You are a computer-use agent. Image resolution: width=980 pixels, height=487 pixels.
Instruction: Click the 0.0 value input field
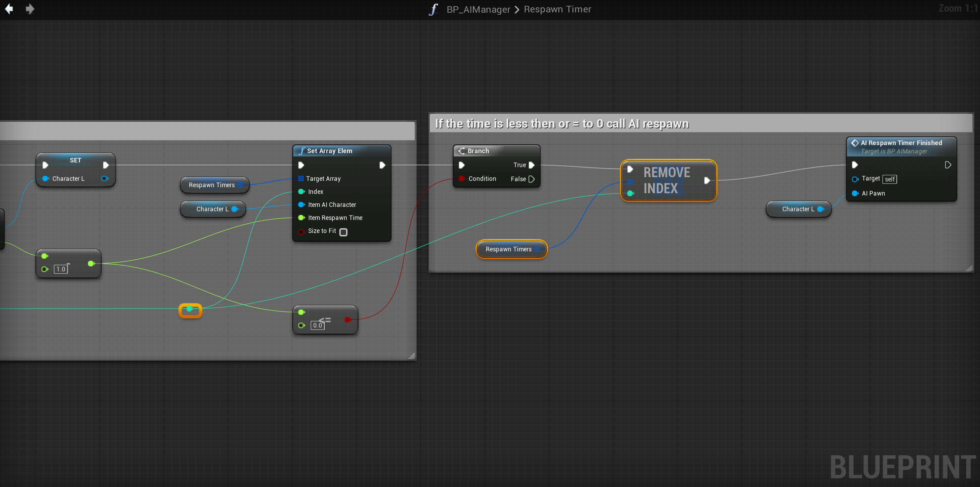(x=317, y=326)
